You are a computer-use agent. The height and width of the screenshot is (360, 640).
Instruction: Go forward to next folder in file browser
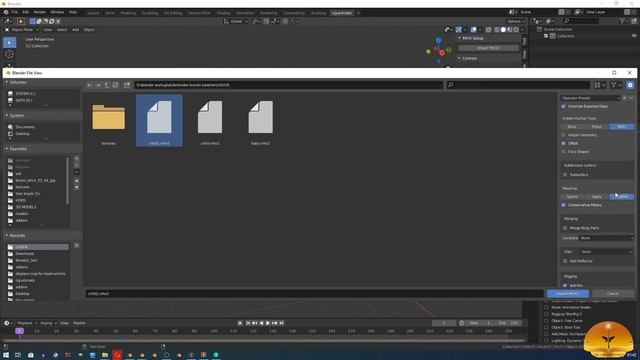[98, 85]
